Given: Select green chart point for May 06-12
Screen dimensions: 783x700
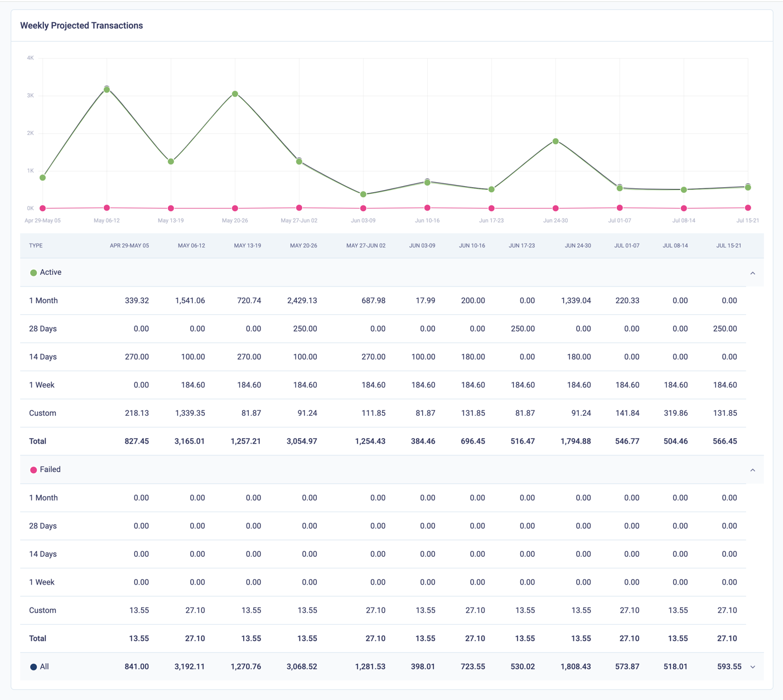Looking at the screenshot, I should 107,90.
